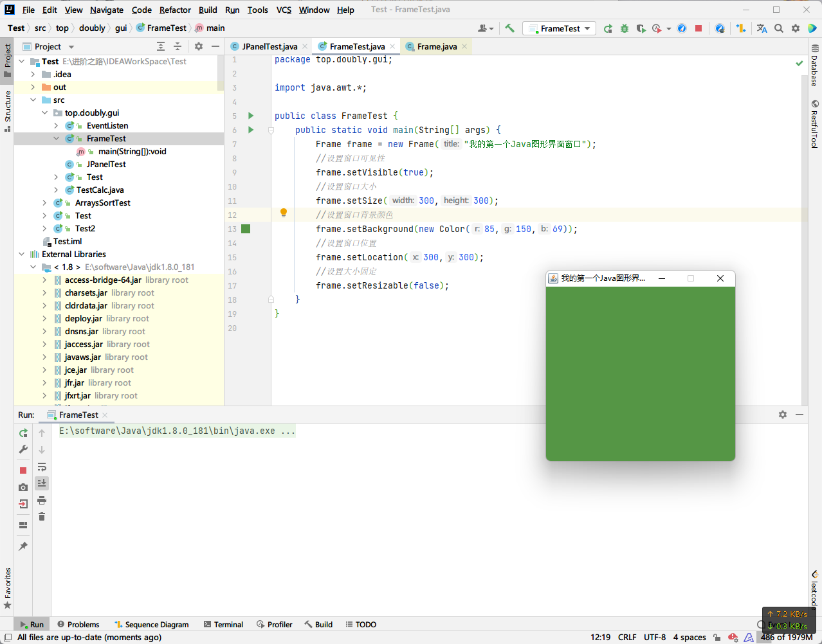Toggle scroll to end in Run console
The height and width of the screenshot is (644, 822).
pos(42,483)
